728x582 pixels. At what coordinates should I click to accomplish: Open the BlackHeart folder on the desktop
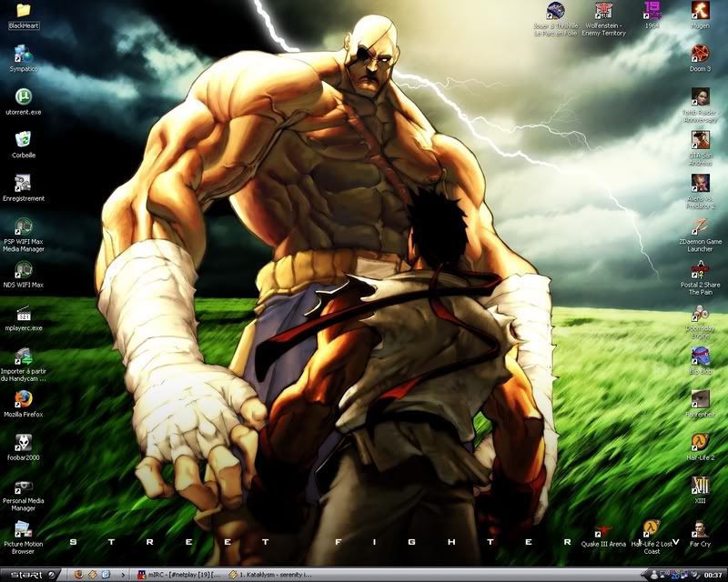(x=24, y=16)
